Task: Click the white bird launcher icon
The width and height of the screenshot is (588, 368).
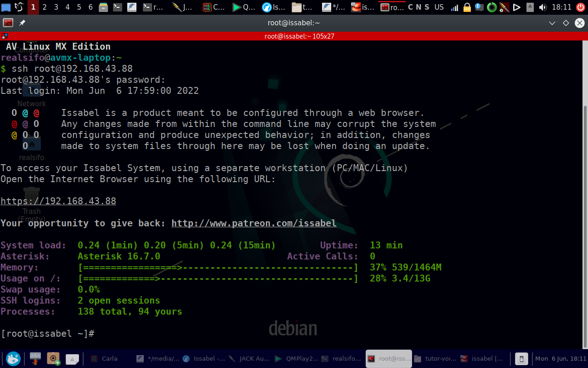Action: point(19,7)
